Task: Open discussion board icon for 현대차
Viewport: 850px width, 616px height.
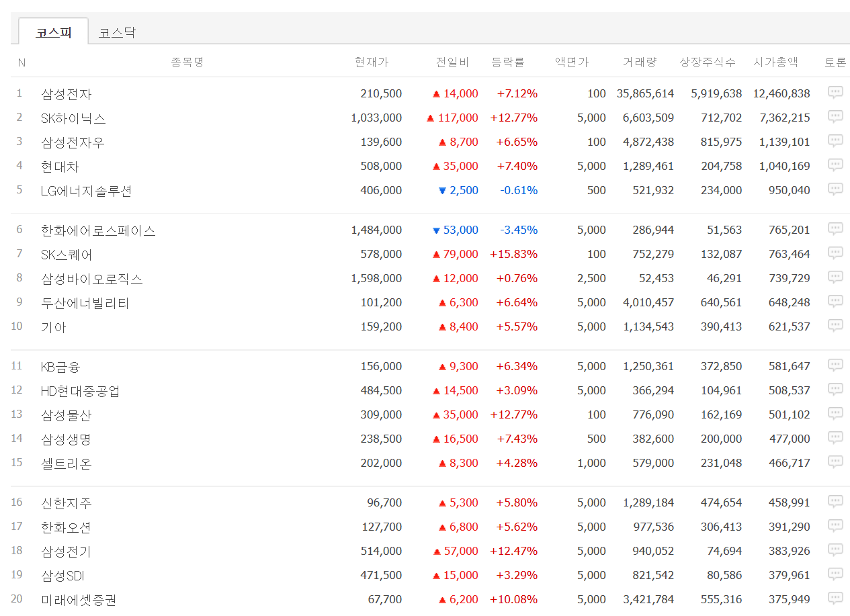Action: pyautogui.click(x=835, y=165)
